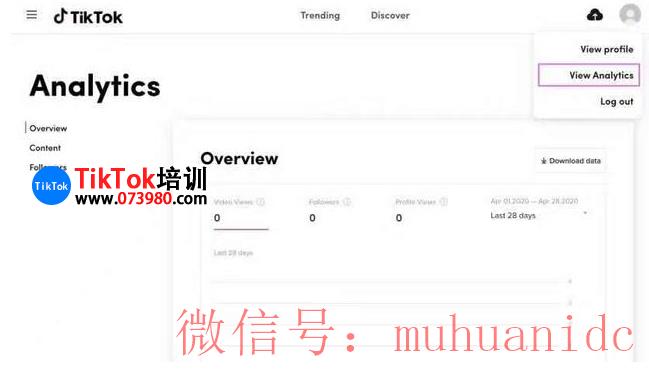This screenshot has height=372, width=649.
Task: Switch to the Overview sidebar section
Action: coord(48,128)
